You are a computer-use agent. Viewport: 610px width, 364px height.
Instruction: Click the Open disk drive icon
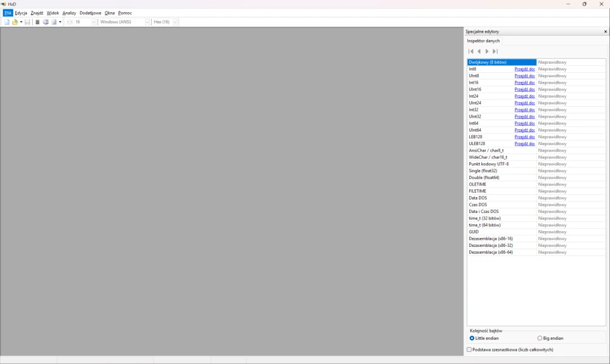(x=46, y=22)
